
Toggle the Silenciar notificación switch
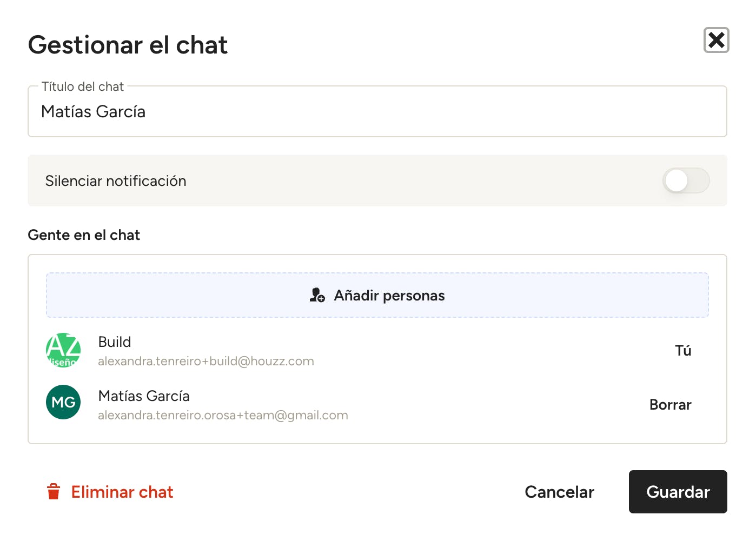click(686, 180)
